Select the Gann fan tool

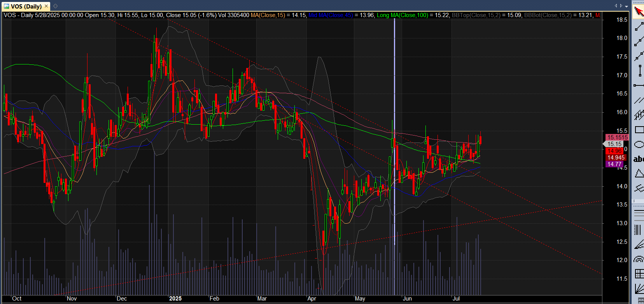click(x=639, y=288)
